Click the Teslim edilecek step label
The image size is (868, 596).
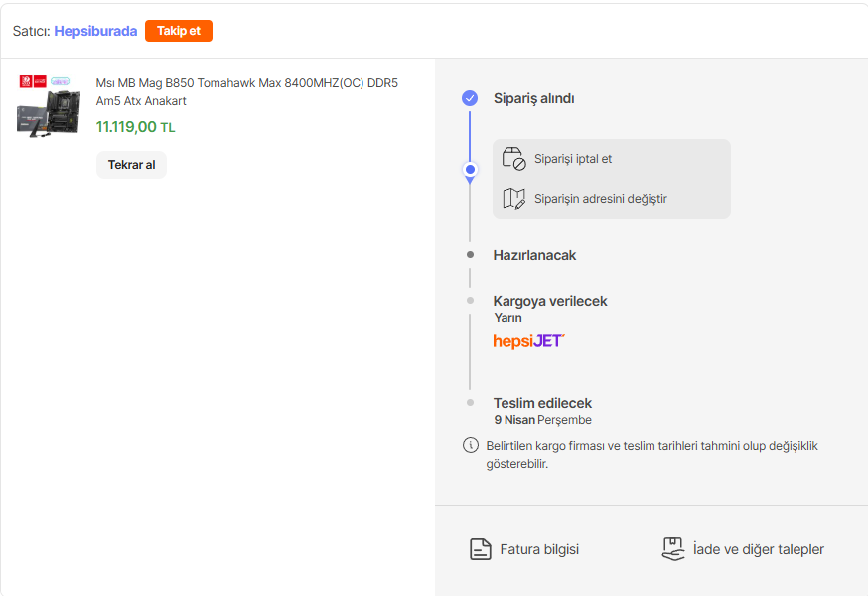(x=542, y=403)
